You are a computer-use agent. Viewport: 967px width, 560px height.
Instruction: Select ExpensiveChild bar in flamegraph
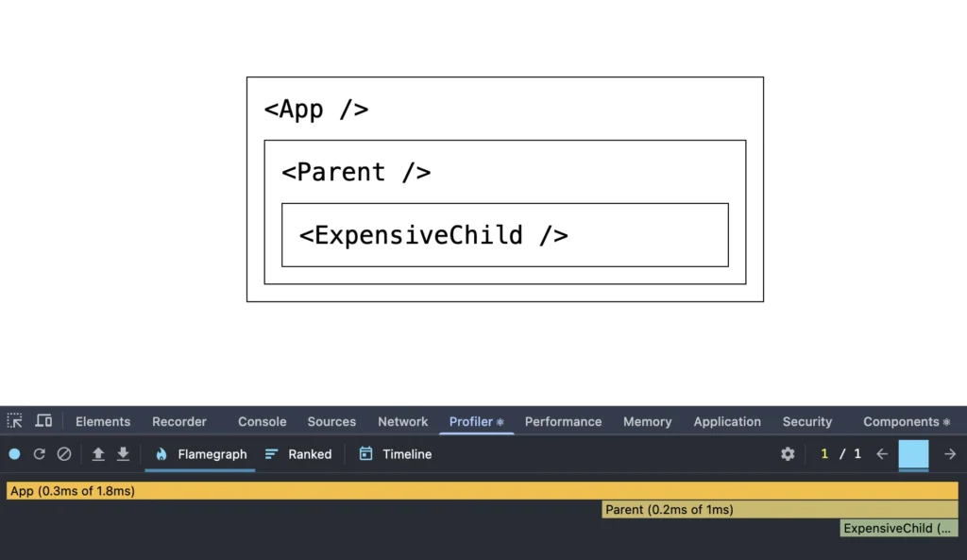[899, 529]
